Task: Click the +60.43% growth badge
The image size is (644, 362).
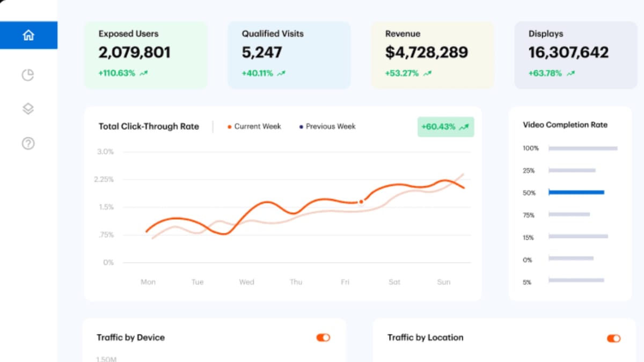Action: tap(445, 127)
